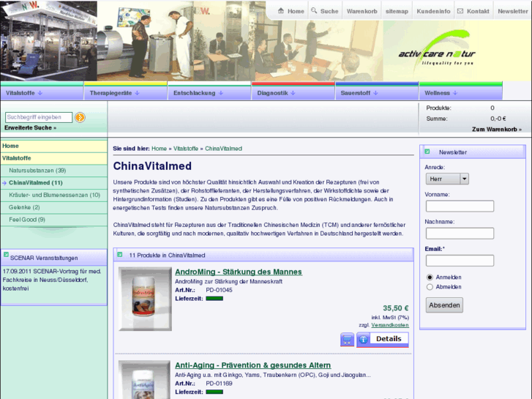Select Home in the left sidebar
This screenshot has width=532, height=399.
[x=54, y=146]
